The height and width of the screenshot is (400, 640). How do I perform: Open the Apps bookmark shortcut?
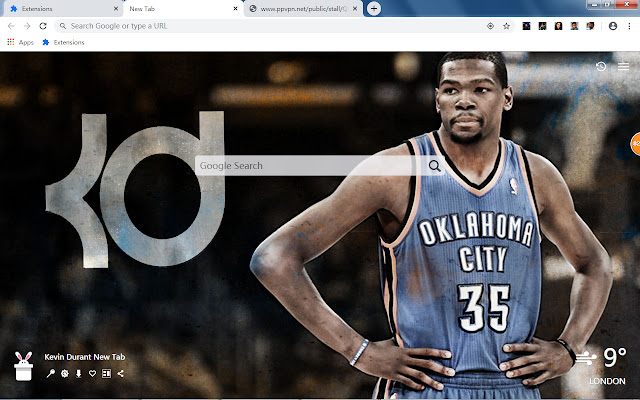20,42
